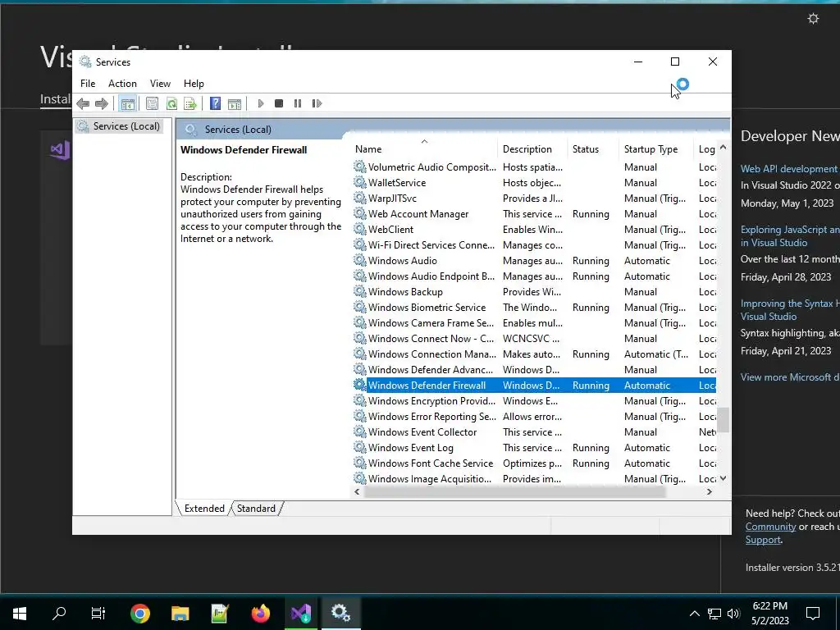Select Services (Local) in the console tree
The width and height of the screenshot is (840, 630).
(119, 126)
